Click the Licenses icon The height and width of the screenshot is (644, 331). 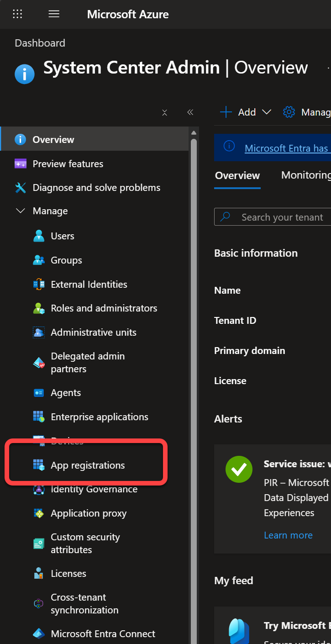tap(39, 574)
